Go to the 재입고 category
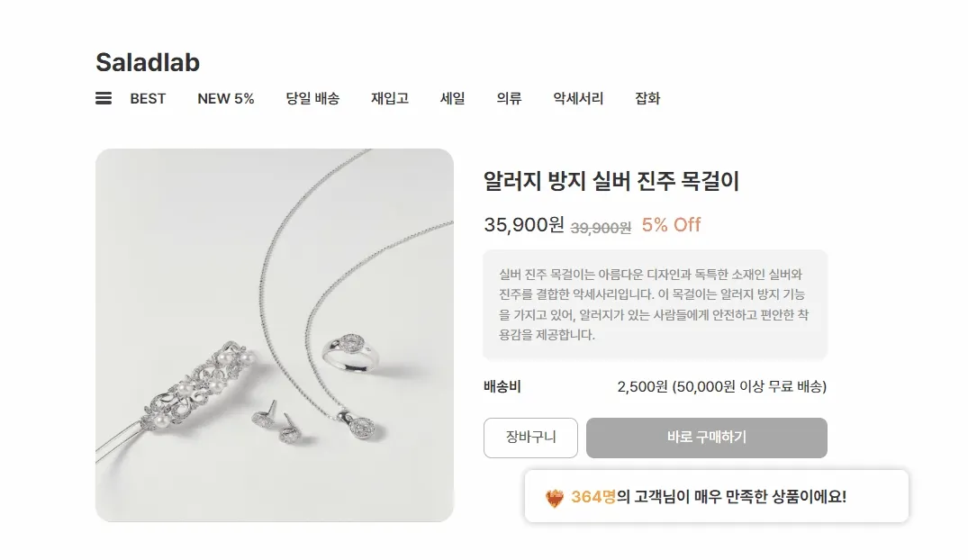The height and width of the screenshot is (560, 968). [x=390, y=98]
